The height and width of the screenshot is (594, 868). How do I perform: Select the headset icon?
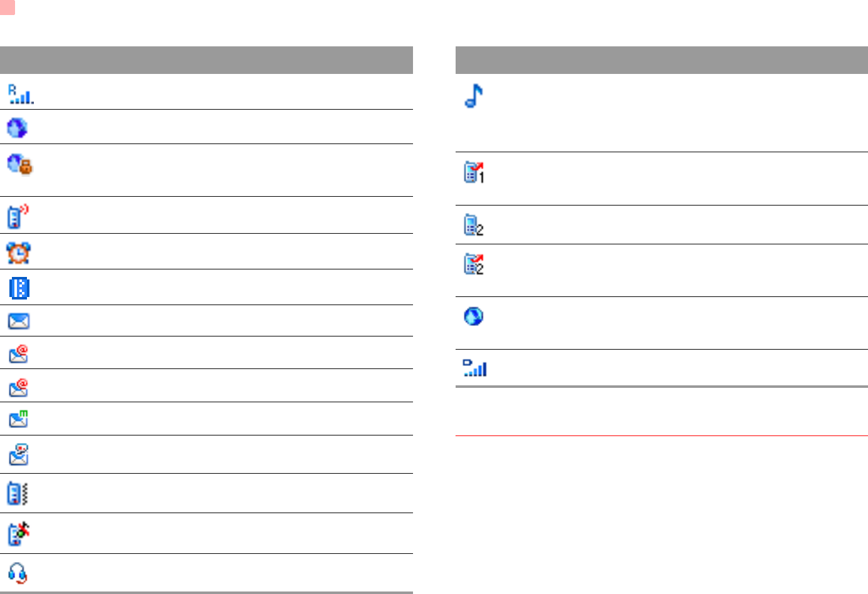click(x=18, y=573)
